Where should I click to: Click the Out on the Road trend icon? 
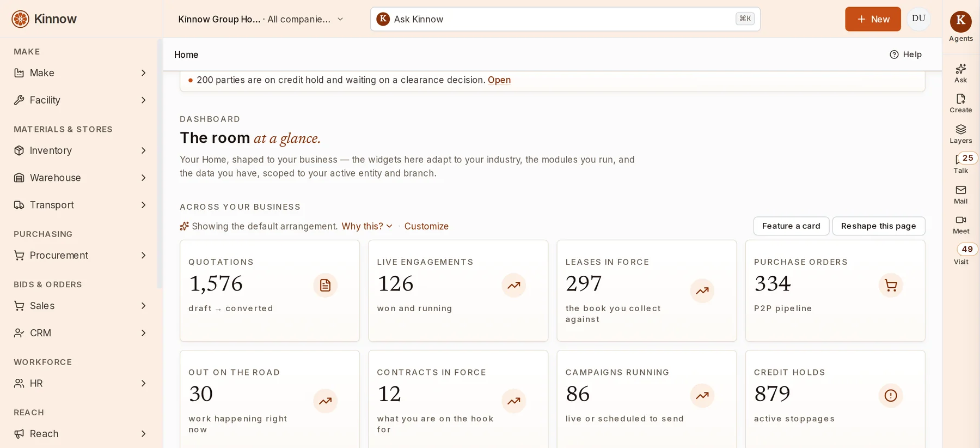[325, 401]
